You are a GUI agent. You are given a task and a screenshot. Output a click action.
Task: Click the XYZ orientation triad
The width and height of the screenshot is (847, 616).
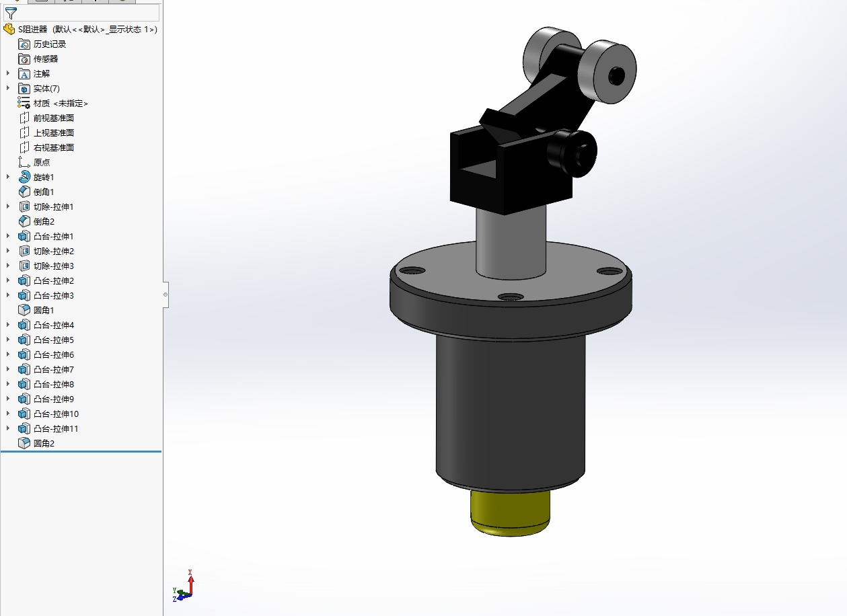(184, 586)
